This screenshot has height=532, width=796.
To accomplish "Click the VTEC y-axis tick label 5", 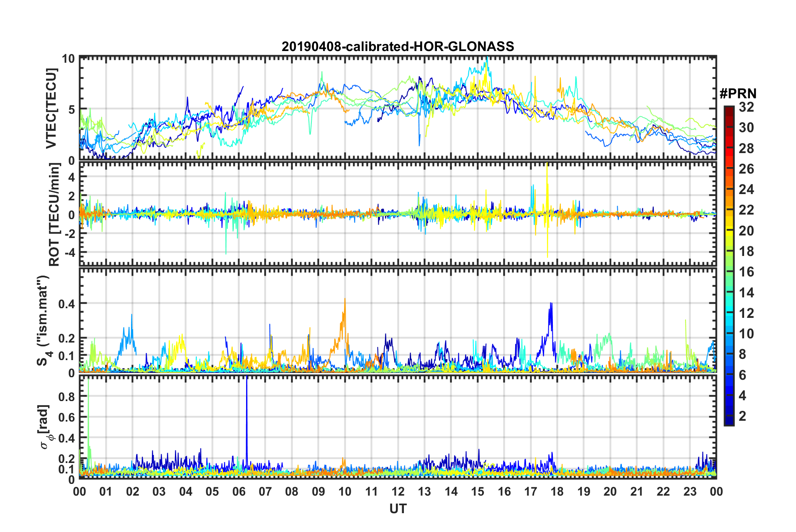I will pyautogui.click(x=72, y=110).
